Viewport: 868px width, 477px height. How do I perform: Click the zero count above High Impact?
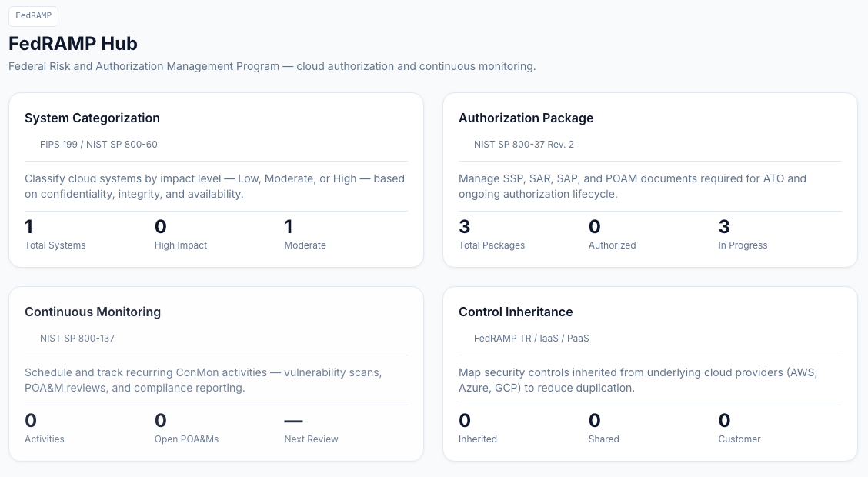tap(161, 226)
